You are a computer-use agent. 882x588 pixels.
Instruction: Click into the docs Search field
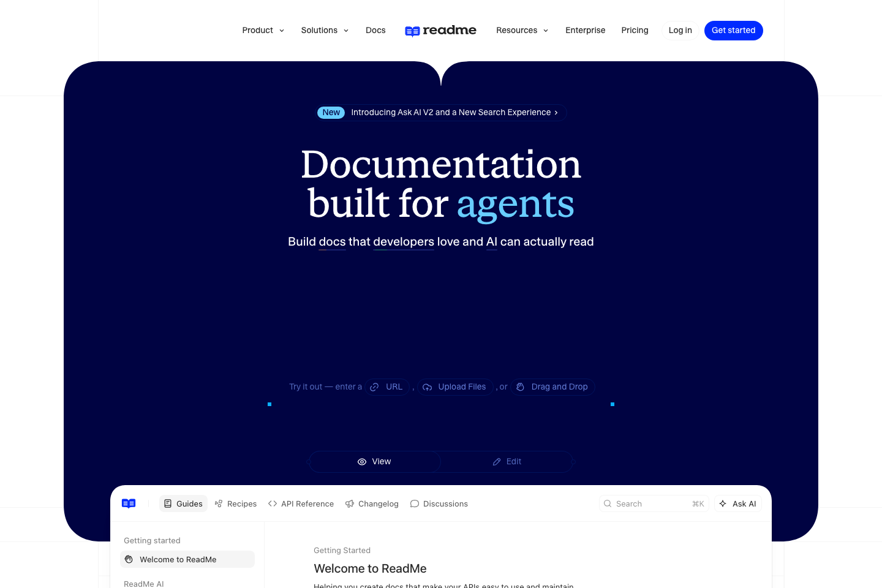[x=654, y=503]
